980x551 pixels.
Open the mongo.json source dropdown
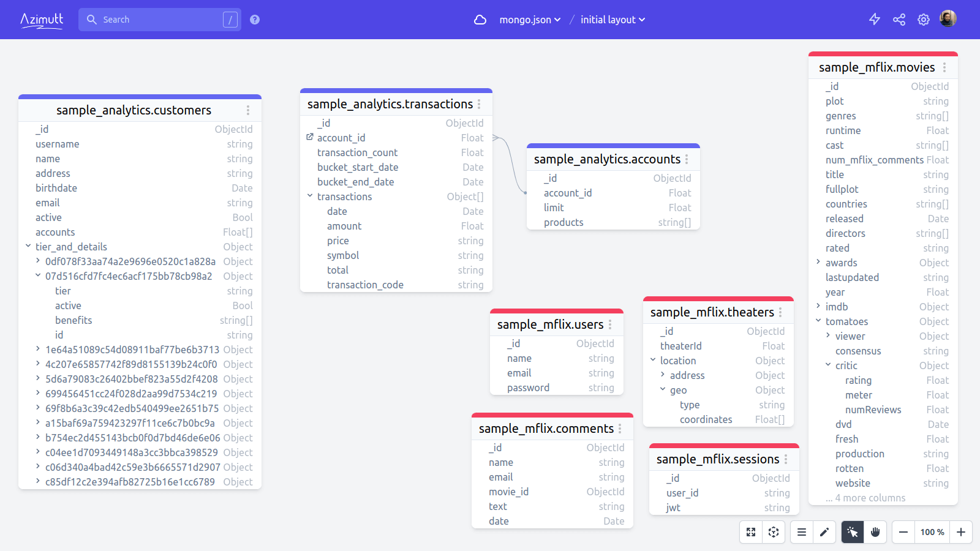pyautogui.click(x=529, y=19)
